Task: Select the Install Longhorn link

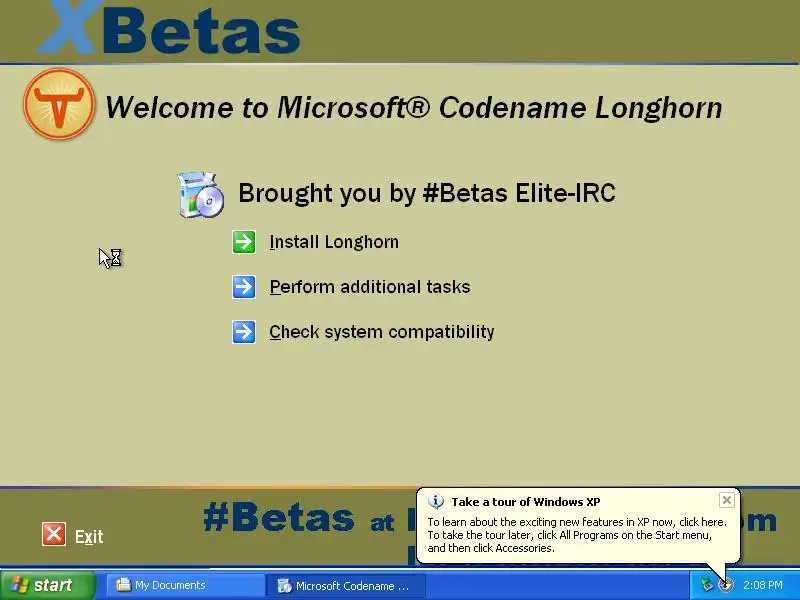Action: 334,242
